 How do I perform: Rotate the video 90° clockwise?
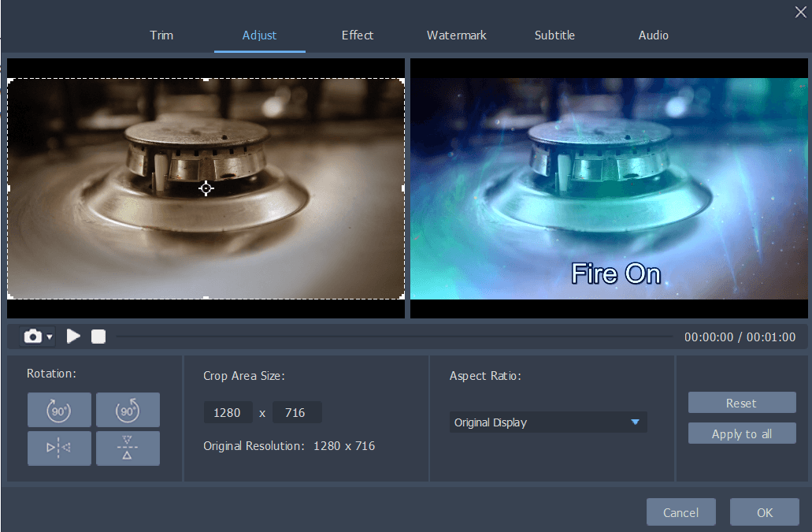point(59,410)
